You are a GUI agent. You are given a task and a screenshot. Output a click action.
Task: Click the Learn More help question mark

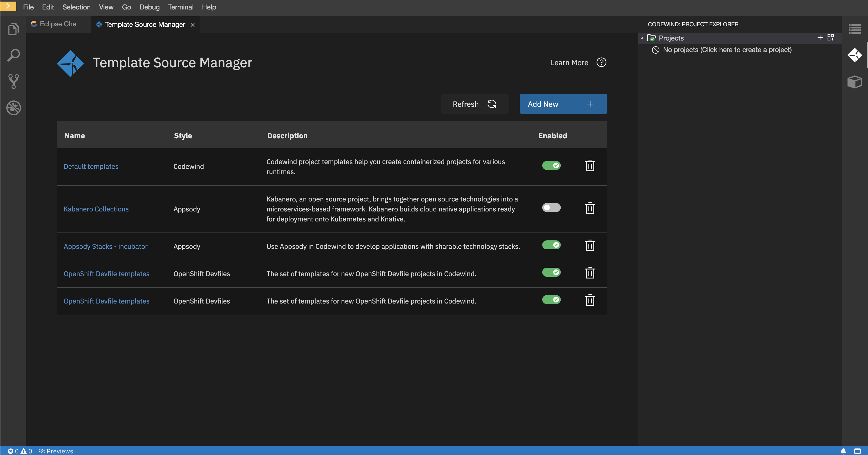602,62
